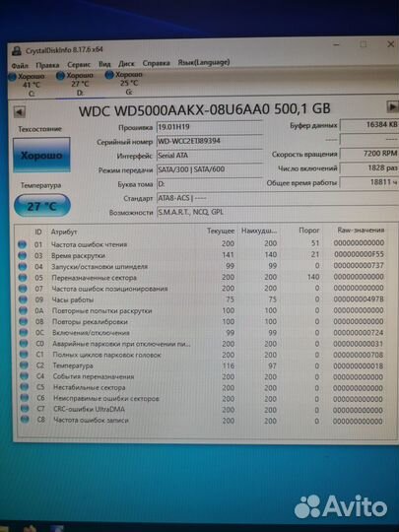This screenshot has height=532, width=399.
Task: Go to previous disk with left arrow
Action: pyautogui.click(x=20, y=112)
